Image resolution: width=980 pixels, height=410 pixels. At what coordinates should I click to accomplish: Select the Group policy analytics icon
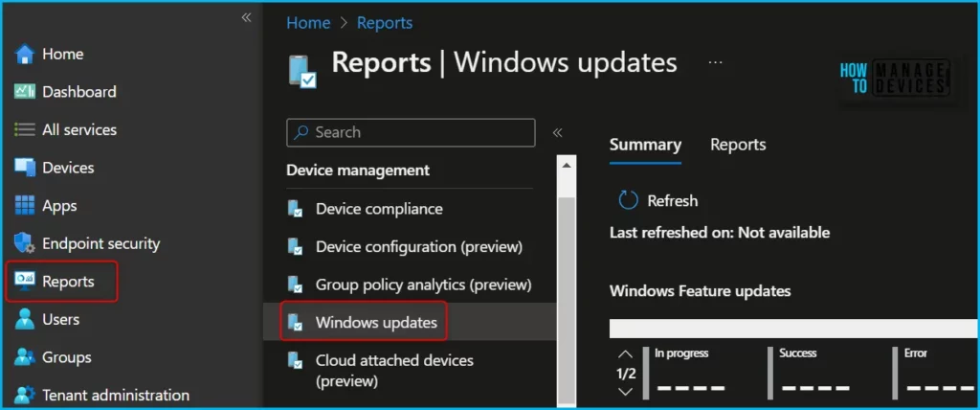(x=295, y=285)
